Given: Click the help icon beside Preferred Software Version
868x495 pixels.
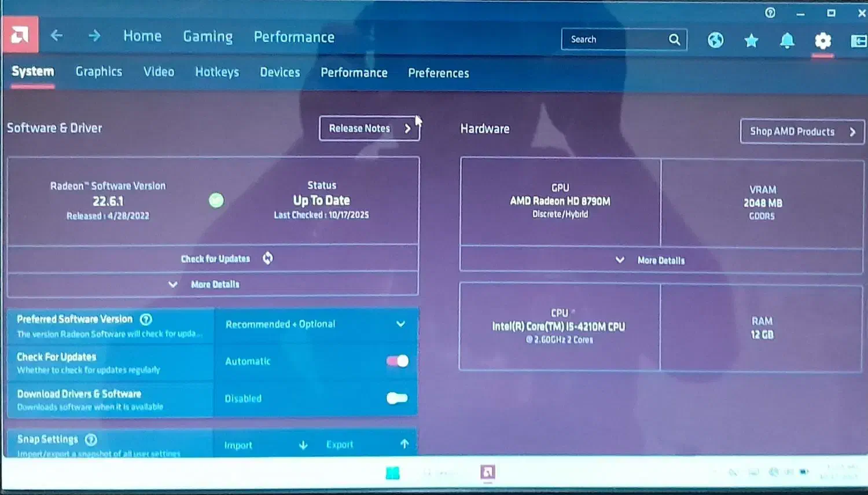Looking at the screenshot, I should click(x=146, y=319).
